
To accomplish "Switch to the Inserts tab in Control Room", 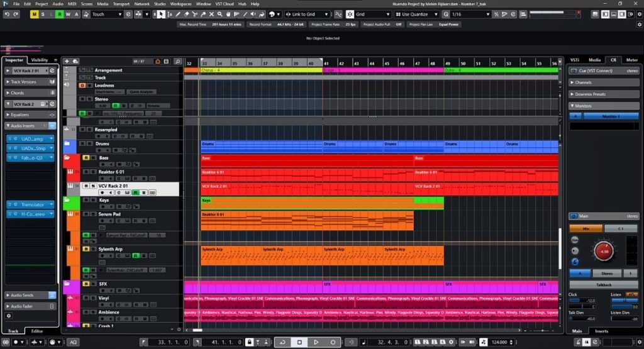I will pos(601,331).
